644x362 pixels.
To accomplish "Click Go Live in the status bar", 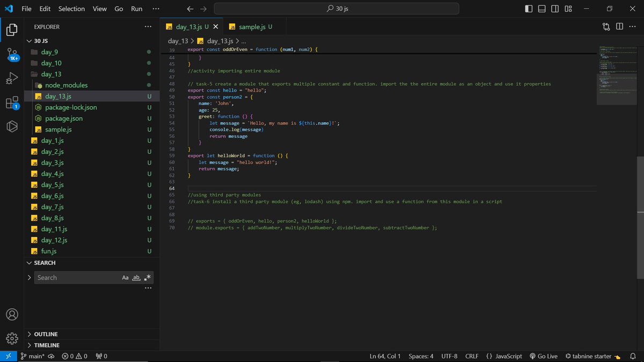I will click(543, 356).
